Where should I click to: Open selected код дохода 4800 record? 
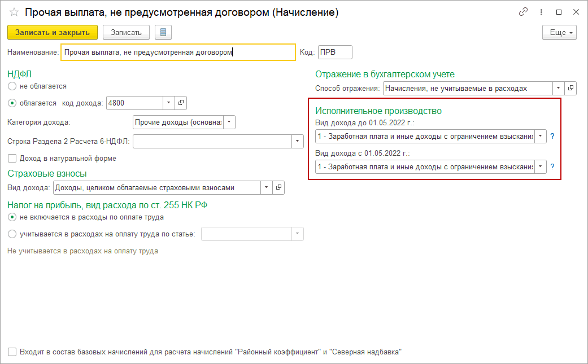coord(181,103)
